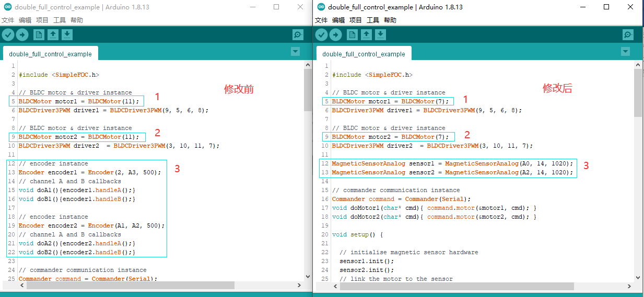Open 工具 menu in left window
This screenshot has height=297, width=644.
[x=60, y=20]
